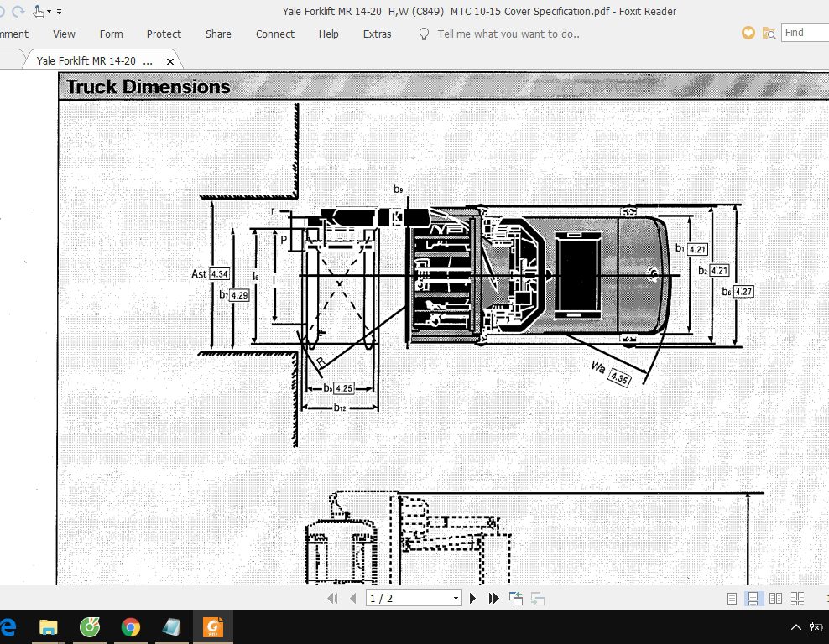This screenshot has height=644, width=829.
Task: Click the Previous View icon on the status bar
Action: point(516,598)
